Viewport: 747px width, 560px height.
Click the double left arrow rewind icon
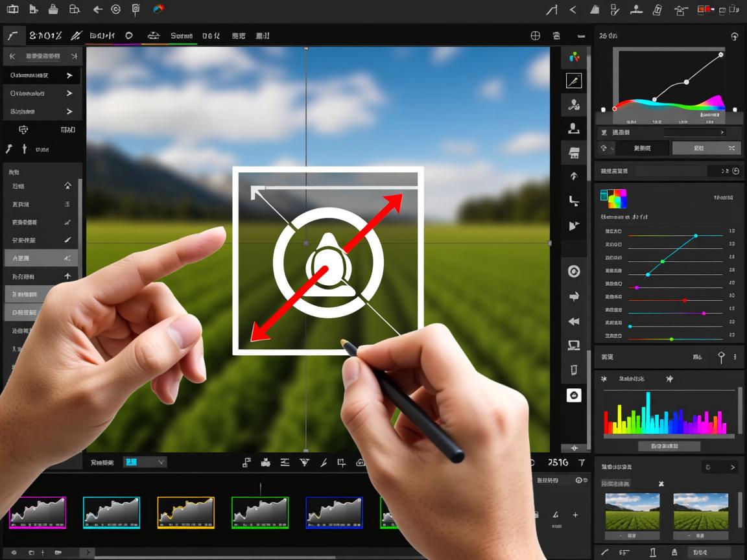tap(574, 321)
